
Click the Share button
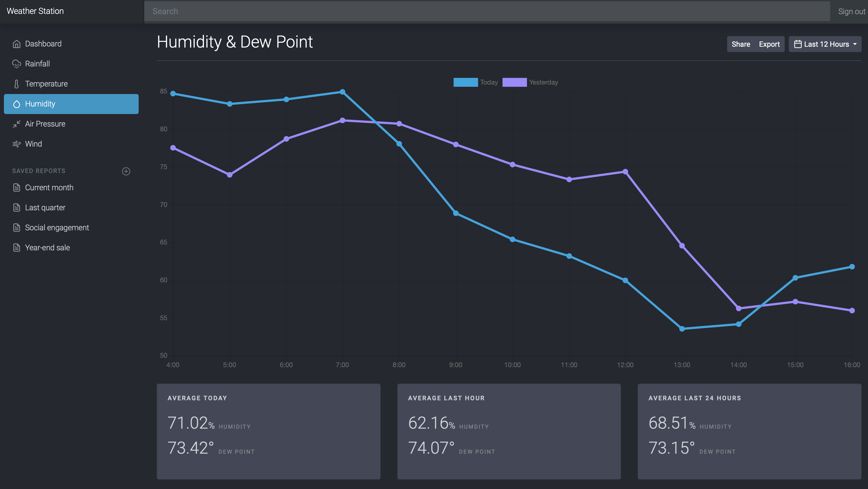pos(741,44)
